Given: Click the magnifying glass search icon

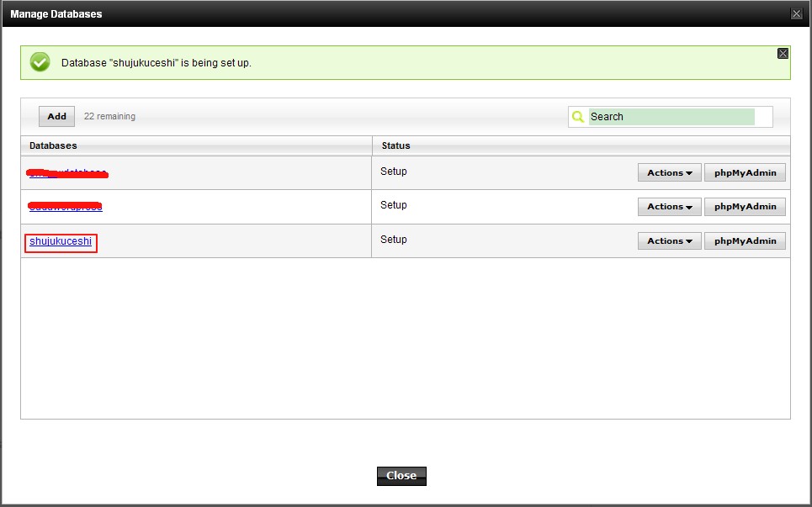Looking at the screenshot, I should [578, 117].
